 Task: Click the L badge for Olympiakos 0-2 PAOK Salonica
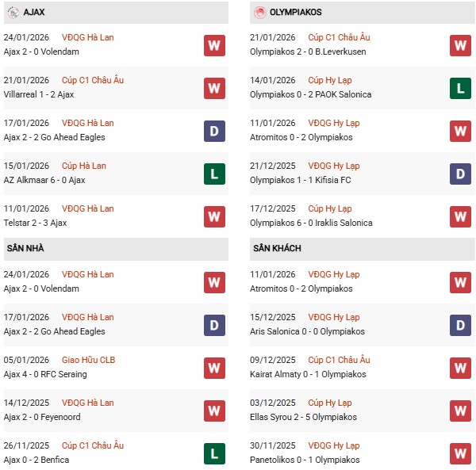coord(461,88)
